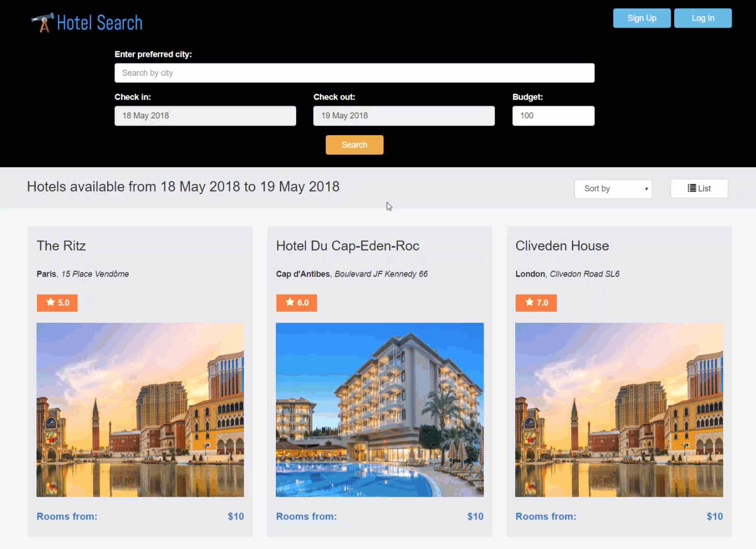This screenshot has width=756, height=549.
Task: Open The Ritz hotel title
Action: coord(61,246)
